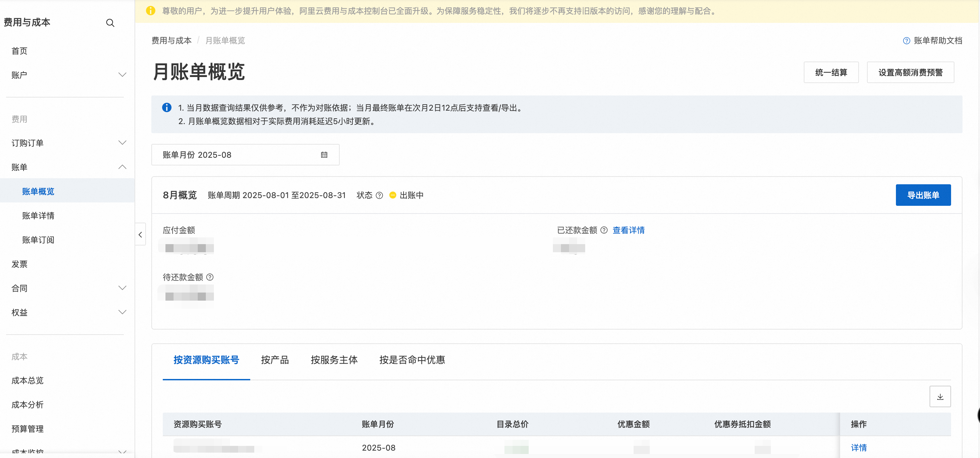Expand the 账户 menu chevron
980x458 pixels.
click(122, 75)
